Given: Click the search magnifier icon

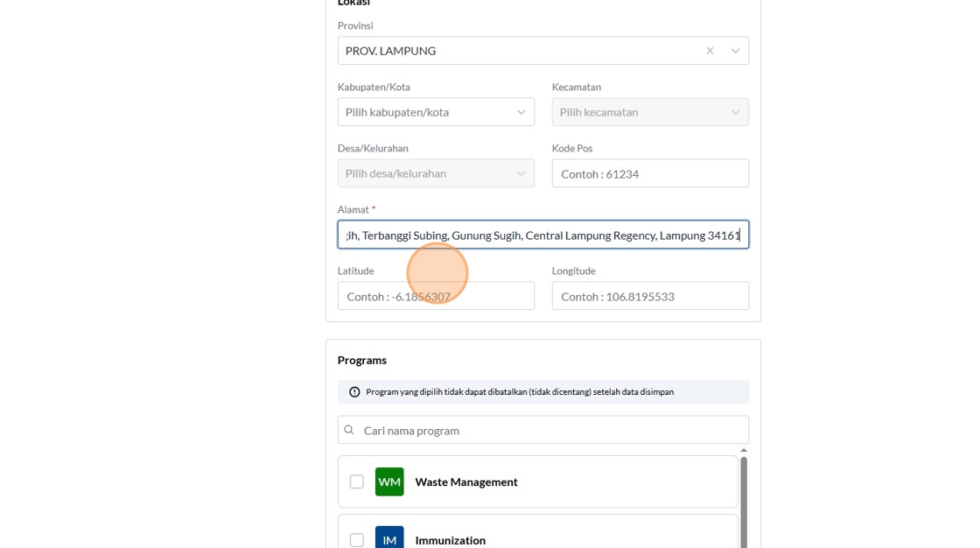Looking at the screenshot, I should pos(349,430).
